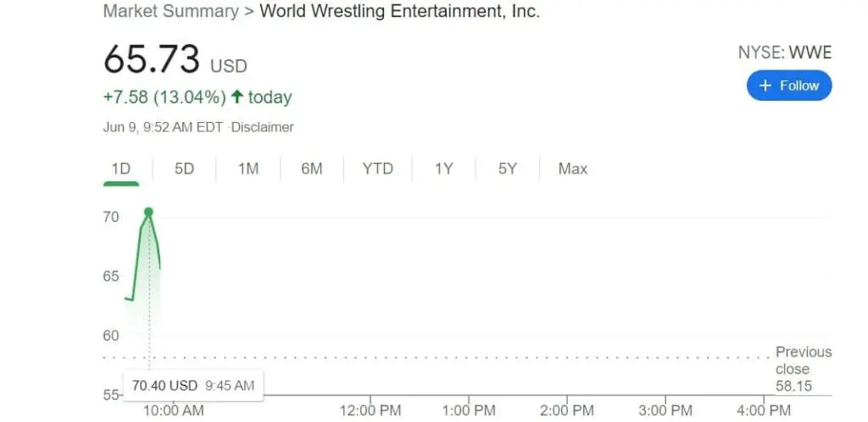Switch to the 1Y range tab

pos(443,169)
